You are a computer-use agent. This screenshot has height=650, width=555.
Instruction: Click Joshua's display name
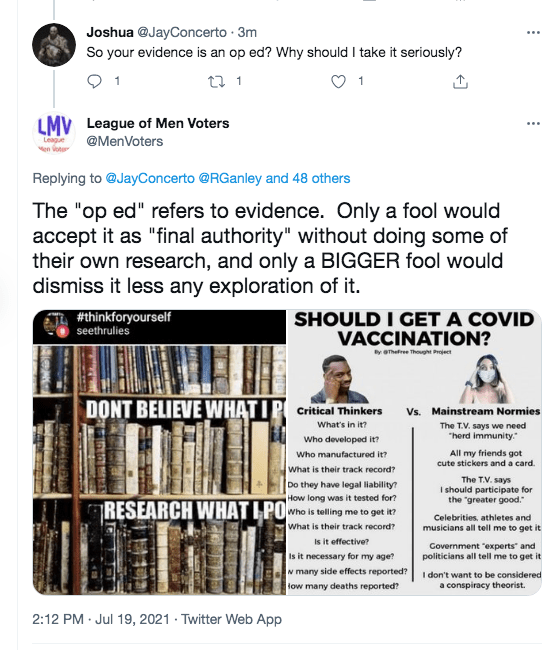110,32
